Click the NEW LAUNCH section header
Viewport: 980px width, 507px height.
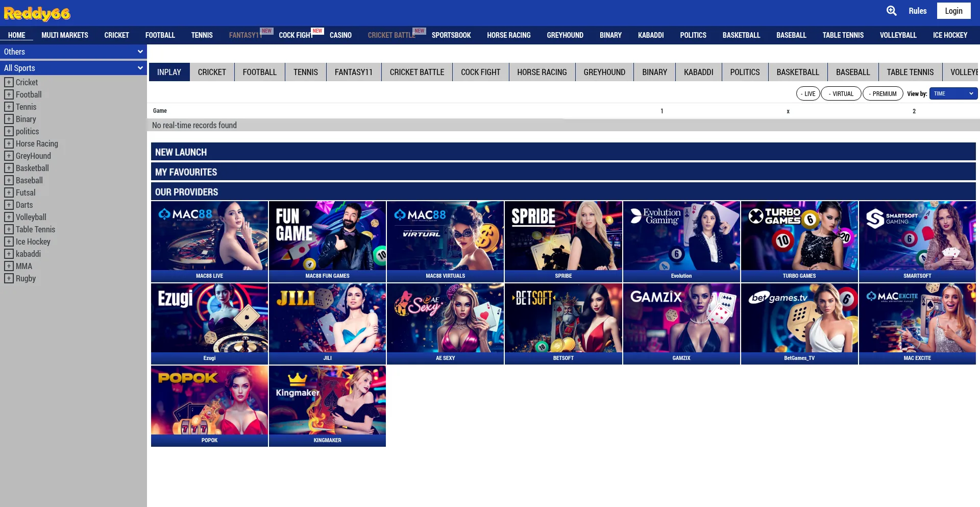[x=563, y=152]
